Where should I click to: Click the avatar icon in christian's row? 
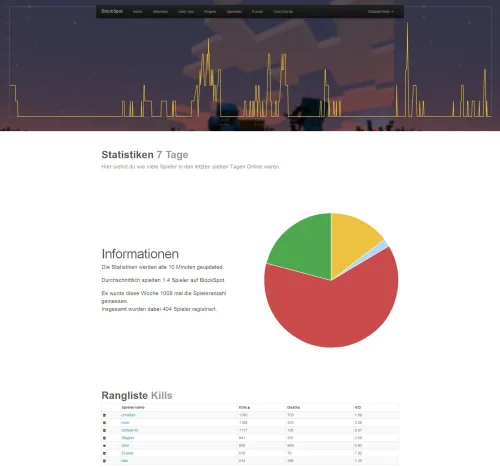(x=104, y=415)
